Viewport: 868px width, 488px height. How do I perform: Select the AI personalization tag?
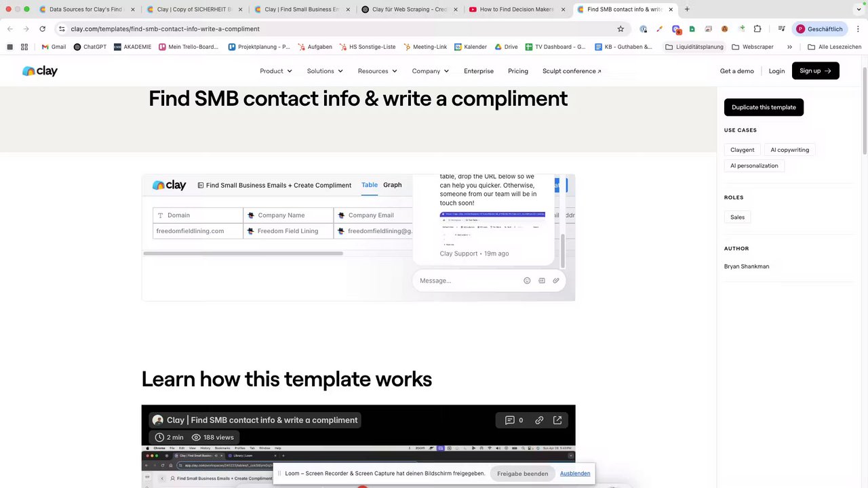(754, 165)
